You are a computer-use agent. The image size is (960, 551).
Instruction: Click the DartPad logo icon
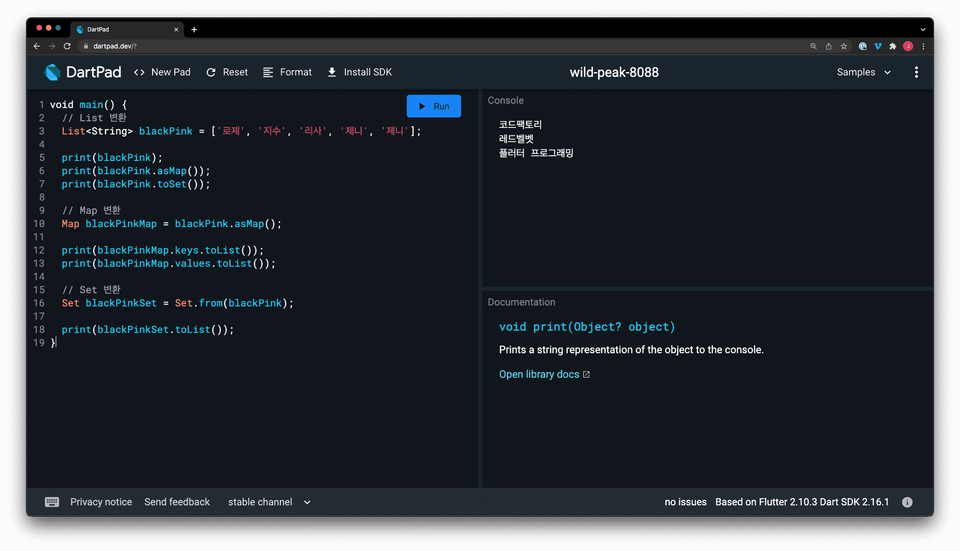[53, 72]
